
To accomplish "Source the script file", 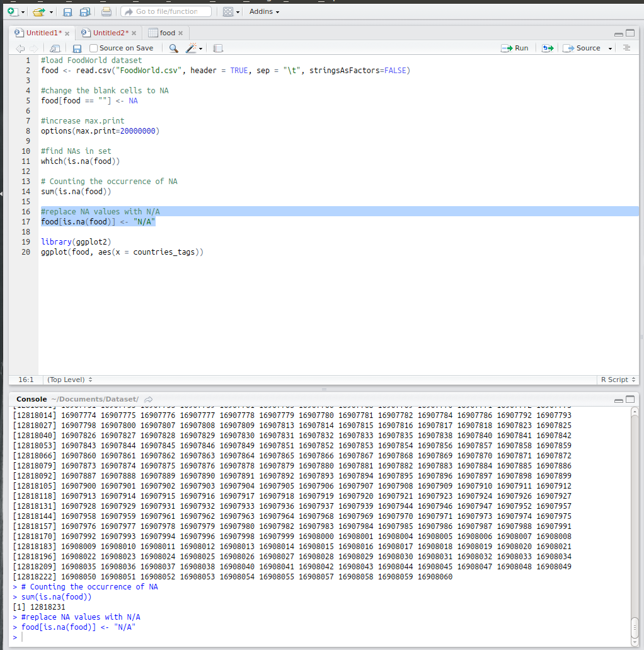I will pyautogui.click(x=582, y=48).
